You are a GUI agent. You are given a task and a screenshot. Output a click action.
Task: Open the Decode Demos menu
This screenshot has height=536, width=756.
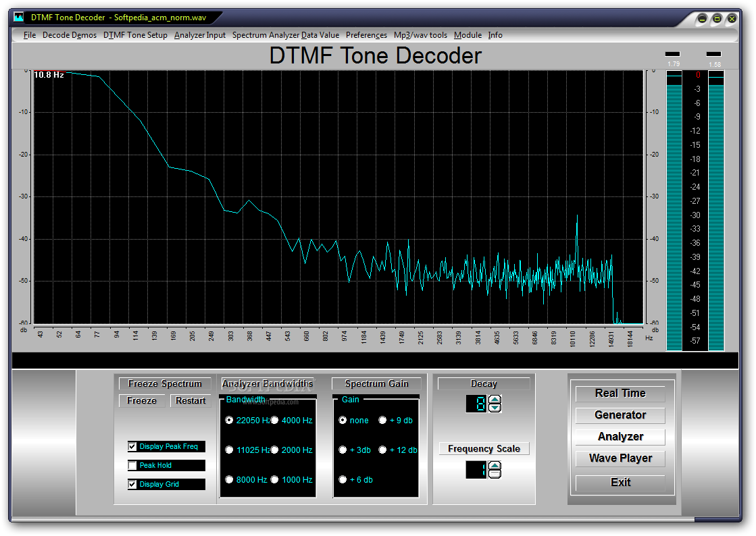tap(70, 35)
